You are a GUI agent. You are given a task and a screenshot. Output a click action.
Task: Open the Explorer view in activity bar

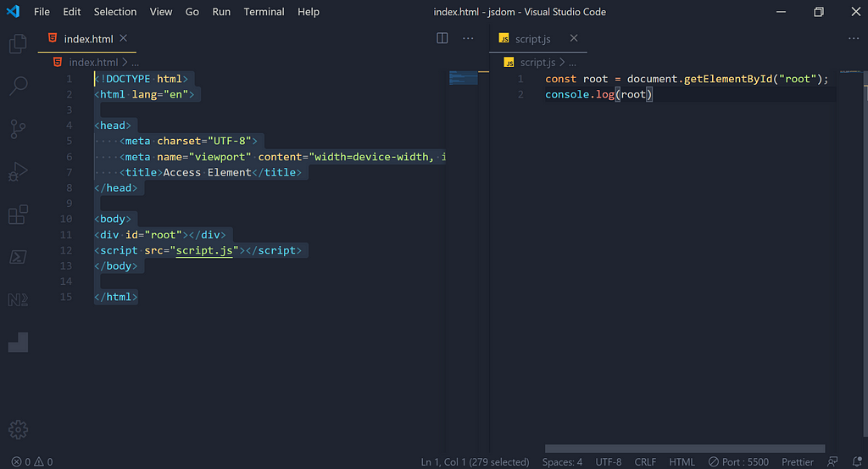coord(18,43)
